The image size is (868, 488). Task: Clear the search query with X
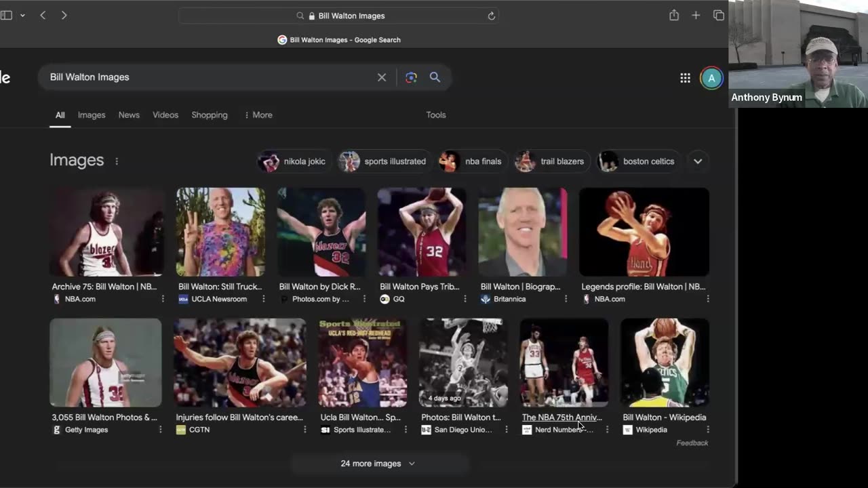pos(382,77)
